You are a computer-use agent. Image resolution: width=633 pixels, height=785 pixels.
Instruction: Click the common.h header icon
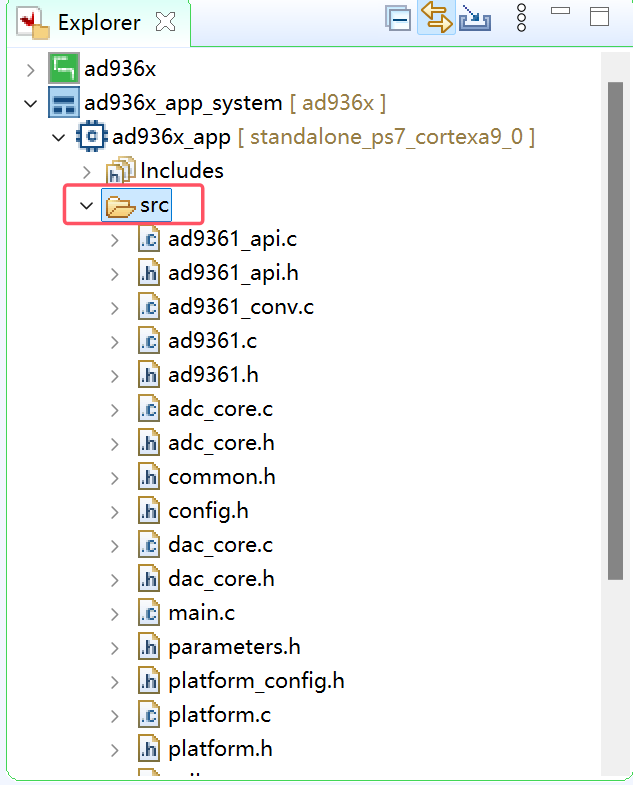[149, 478]
